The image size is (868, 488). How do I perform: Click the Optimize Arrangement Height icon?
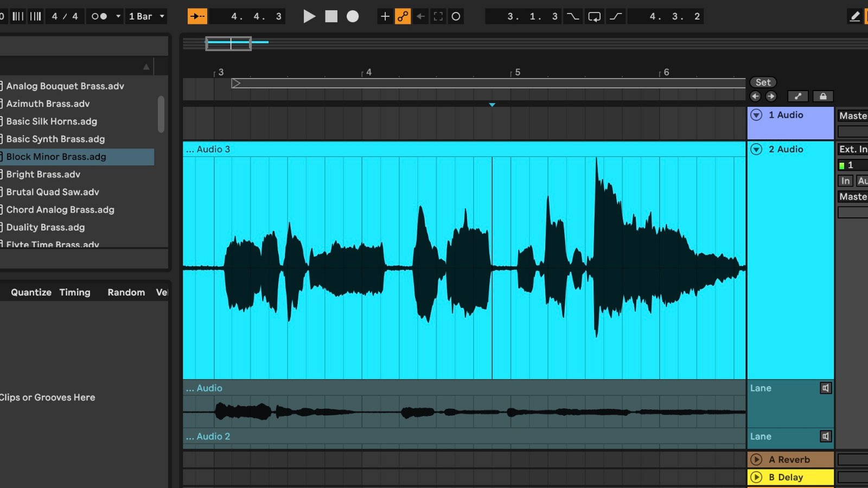(x=797, y=97)
